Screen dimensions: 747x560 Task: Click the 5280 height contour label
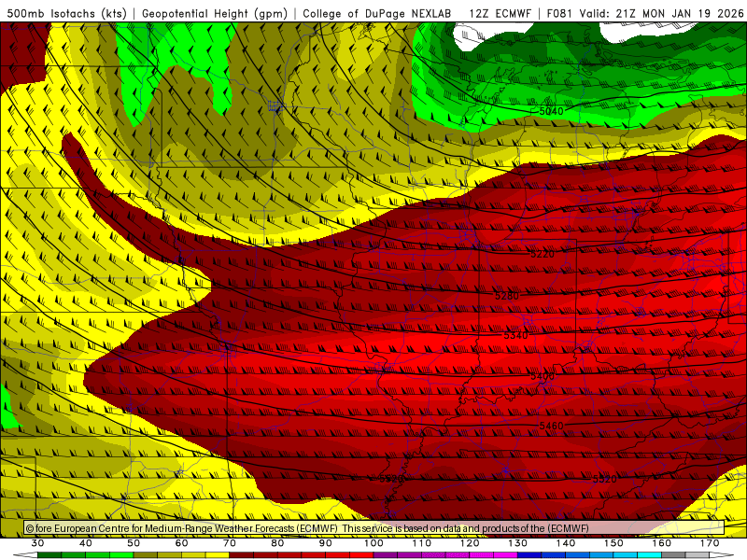[507, 296]
